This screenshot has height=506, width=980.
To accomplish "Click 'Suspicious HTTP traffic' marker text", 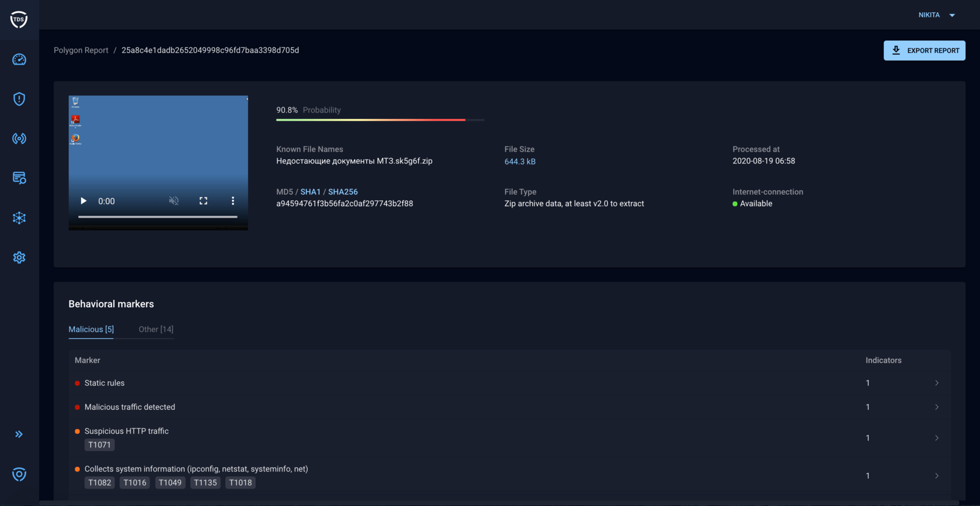I will pos(127,431).
